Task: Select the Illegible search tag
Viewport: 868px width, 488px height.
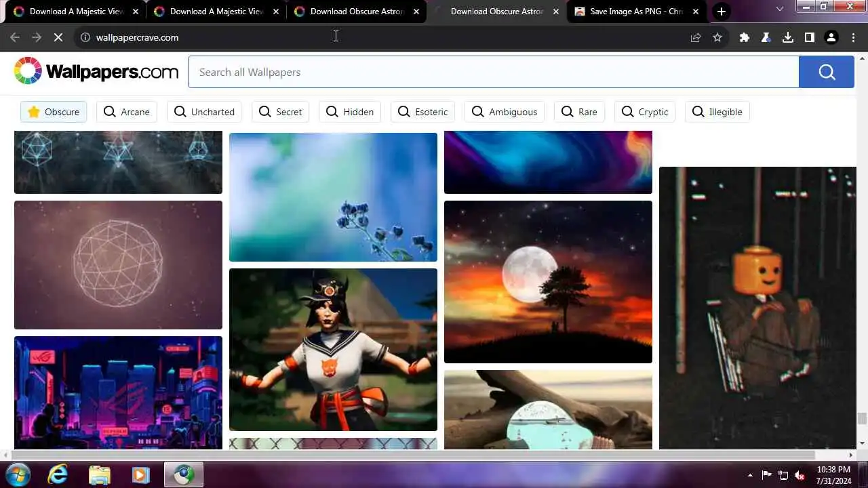Action: click(x=717, y=112)
